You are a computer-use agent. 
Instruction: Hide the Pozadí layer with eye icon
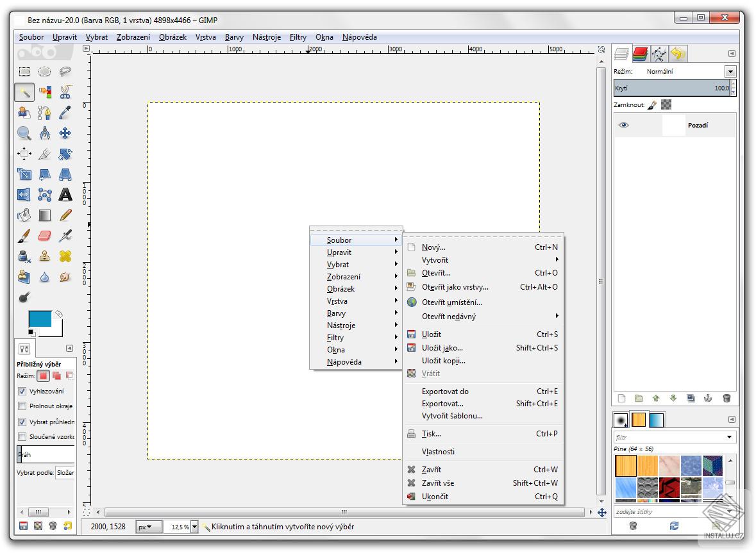click(623, 125)
